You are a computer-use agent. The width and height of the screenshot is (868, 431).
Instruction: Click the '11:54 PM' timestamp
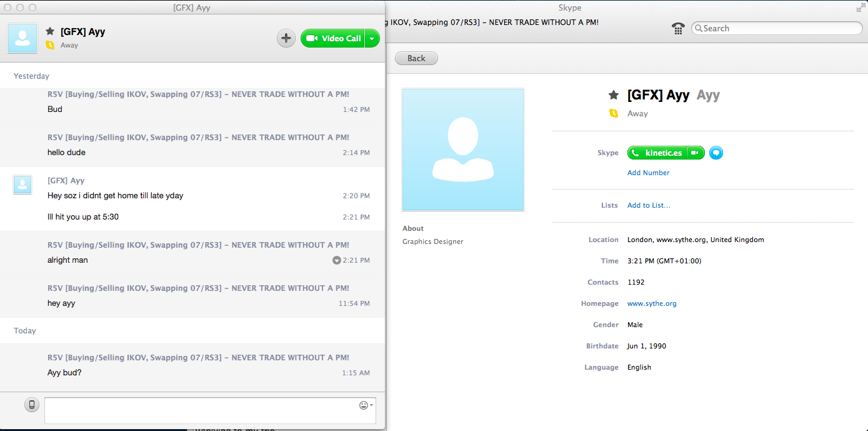coord(354,303)
